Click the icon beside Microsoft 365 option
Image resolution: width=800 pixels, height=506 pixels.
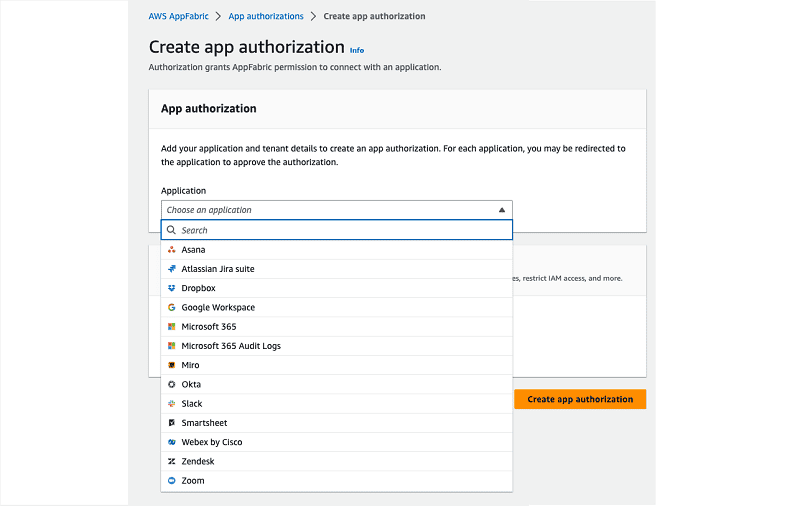coord(171,326)
